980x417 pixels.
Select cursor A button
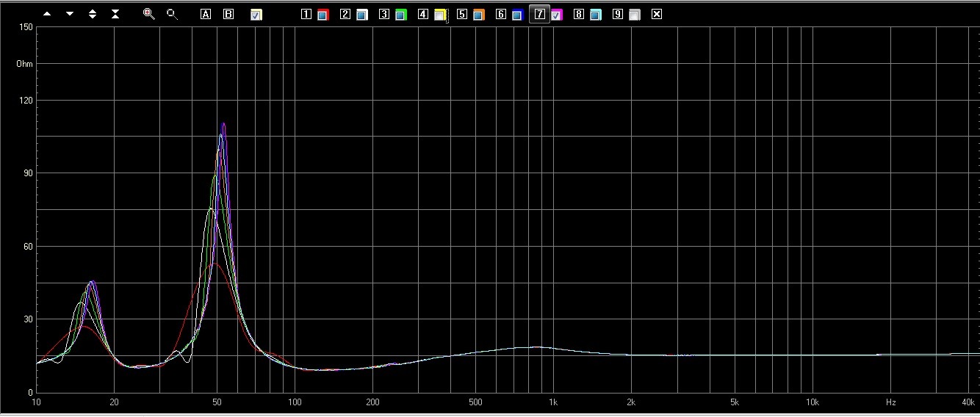(206, 14)
